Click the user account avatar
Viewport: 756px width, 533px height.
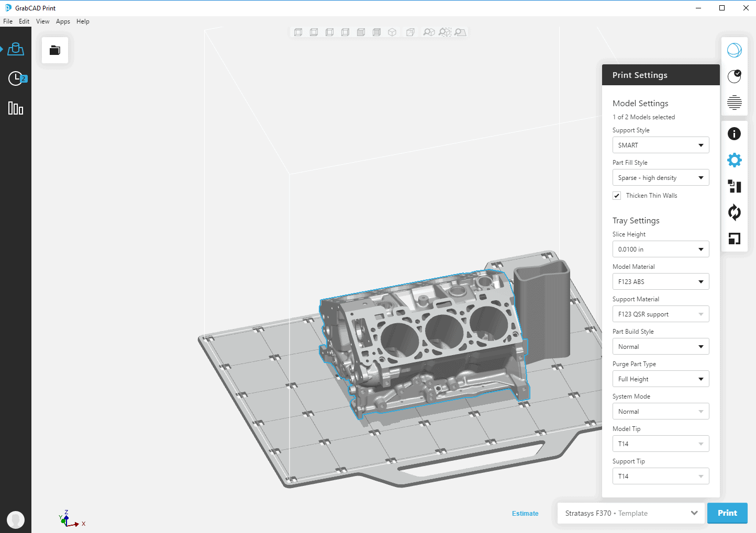point(16,519)
